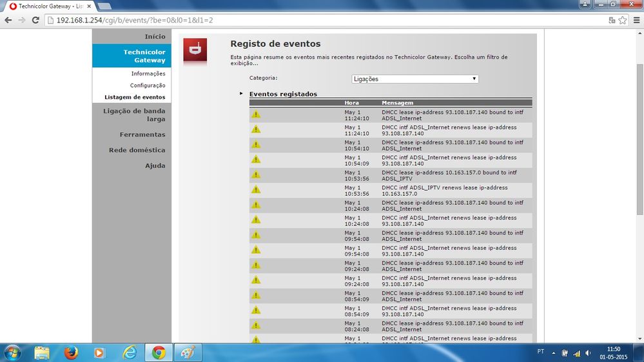Viewport: 644px width, 362px height.
Task: Switch to Chrome in the taskbar
Action: 159,352
